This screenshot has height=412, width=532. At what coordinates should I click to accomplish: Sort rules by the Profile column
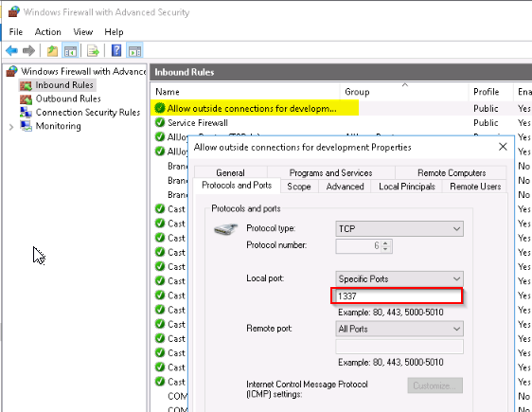pyautogui.click(x=490, y=92)
